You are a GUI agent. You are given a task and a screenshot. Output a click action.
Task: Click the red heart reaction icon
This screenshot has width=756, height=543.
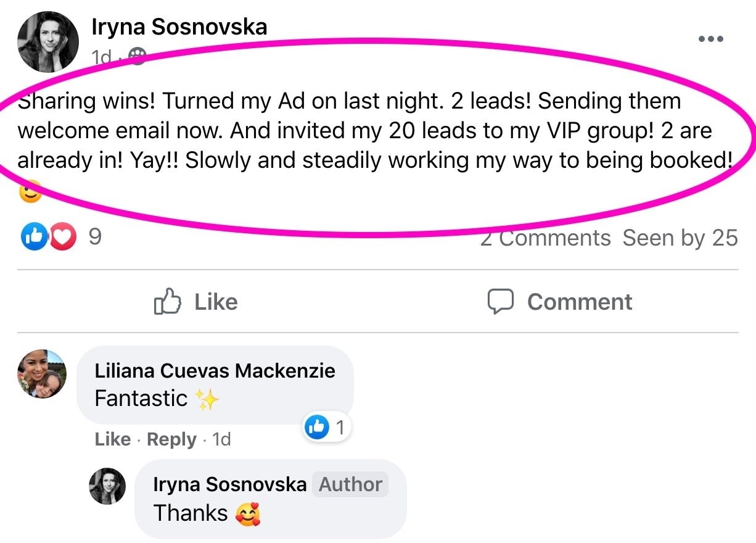click(x=63, y=237)
